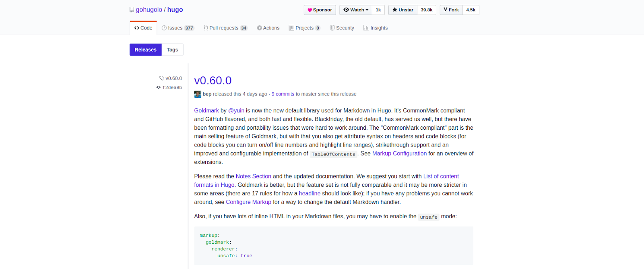This screenshot has height=269, width=644.
Task: Click the Fork button
Action: click(451, 10)
